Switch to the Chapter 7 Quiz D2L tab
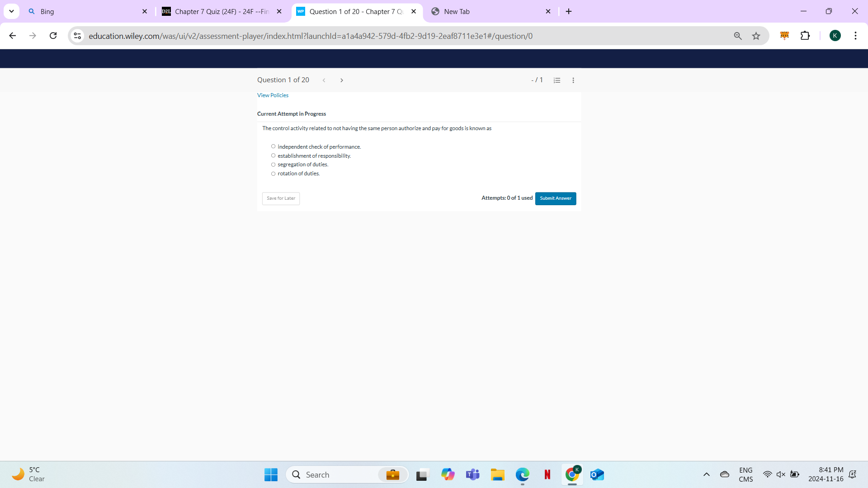868x488 pixels. 217,11
